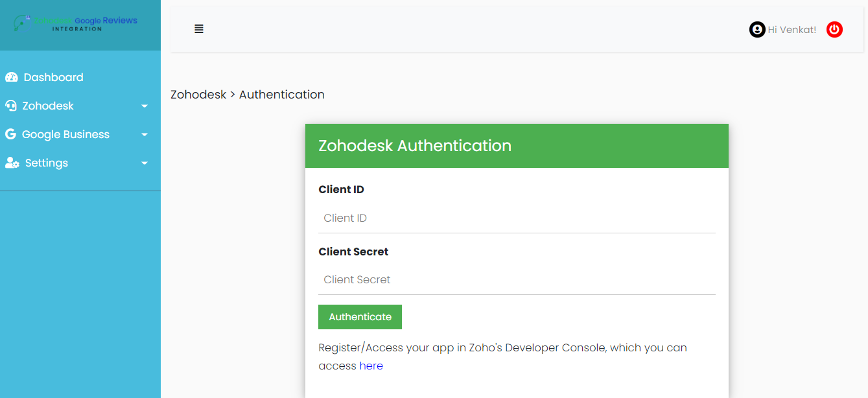The width and height of the screenshot is (868, 398).
Task: Click the Dashboard gauge icon
Action: tap(12, 77)
